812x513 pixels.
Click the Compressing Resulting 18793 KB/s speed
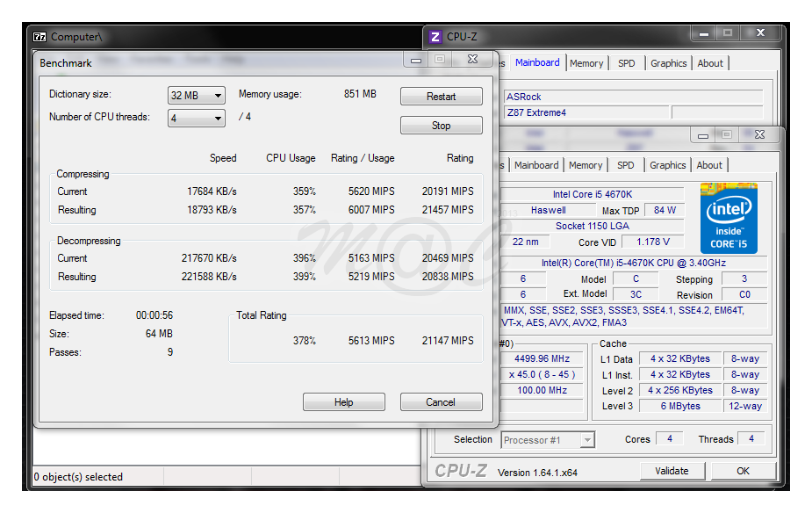point(212,210)
